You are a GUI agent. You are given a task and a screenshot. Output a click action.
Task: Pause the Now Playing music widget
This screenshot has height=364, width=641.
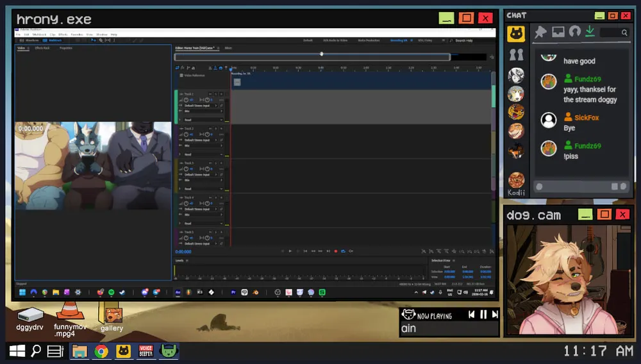[x=483, y=314]
